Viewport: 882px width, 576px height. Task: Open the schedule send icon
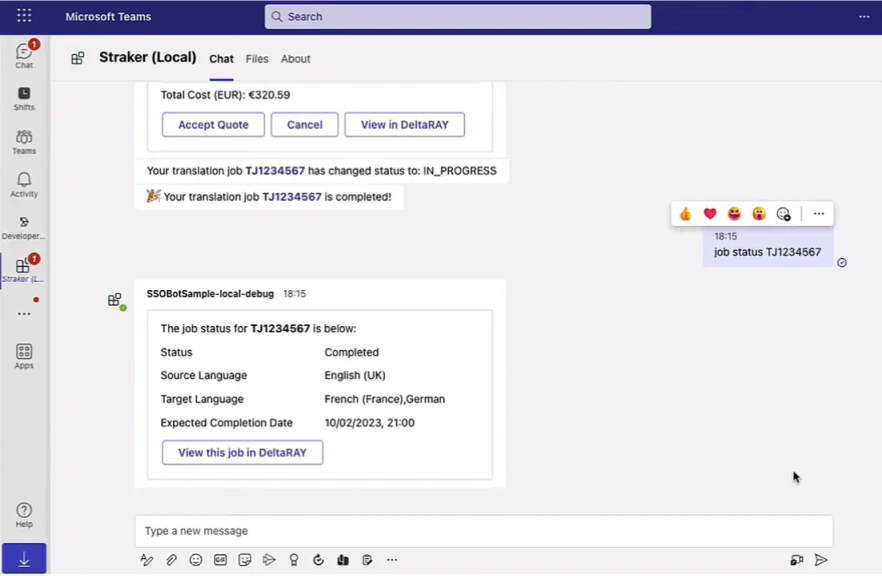[x=269, y=560]
